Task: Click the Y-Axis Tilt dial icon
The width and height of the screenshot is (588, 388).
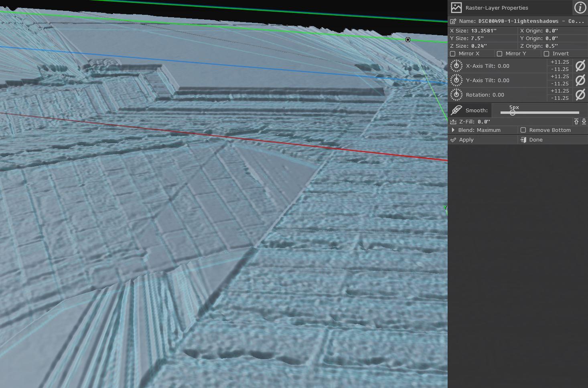Action: pyautogui.click(x=456, y=80)
